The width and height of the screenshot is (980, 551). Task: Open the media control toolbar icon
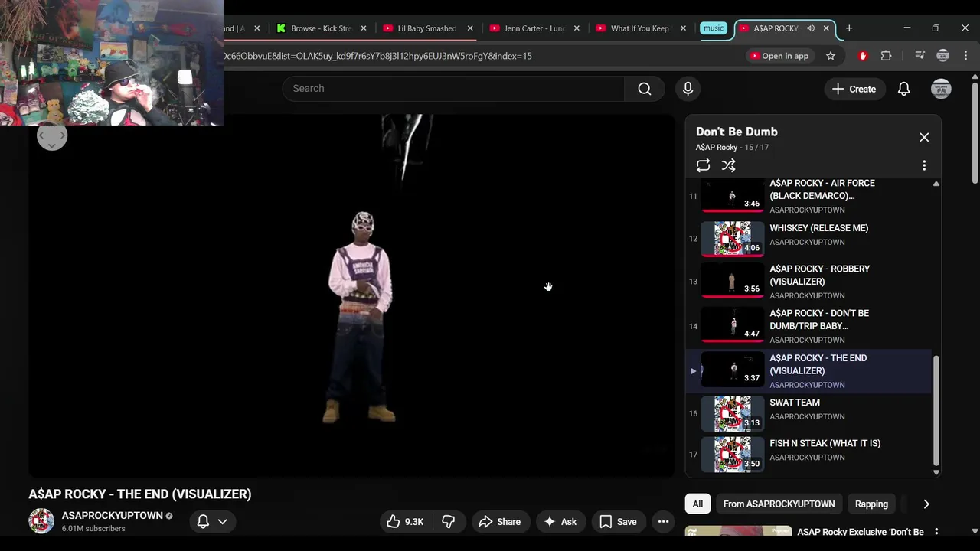pyautogui.click(x=920, y=56)
